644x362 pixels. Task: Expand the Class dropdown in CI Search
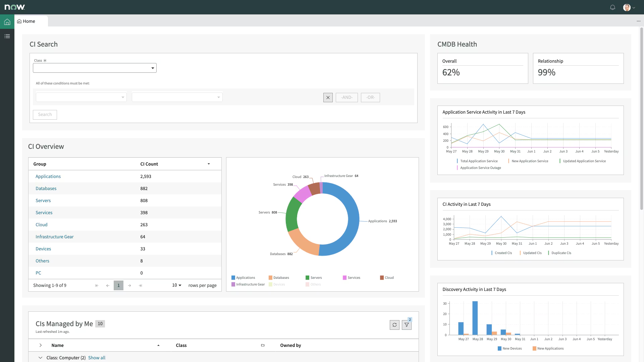(153, 68)
